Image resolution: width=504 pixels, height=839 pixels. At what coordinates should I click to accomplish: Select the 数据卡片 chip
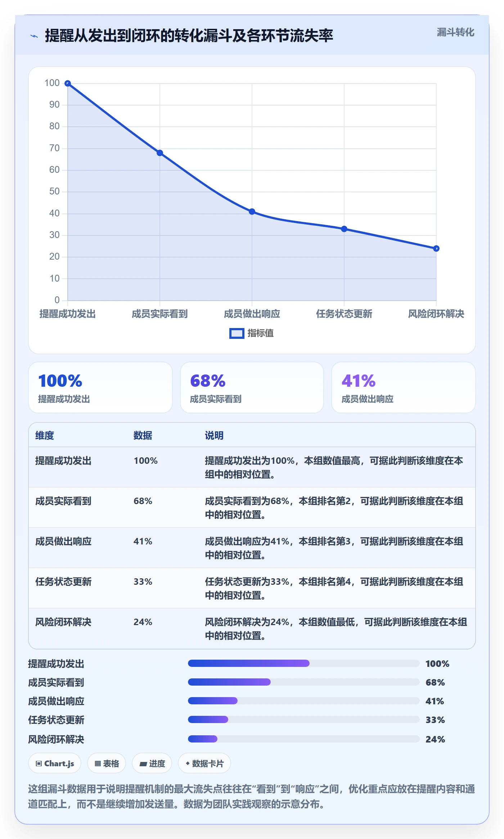click(x=204, y=763)
